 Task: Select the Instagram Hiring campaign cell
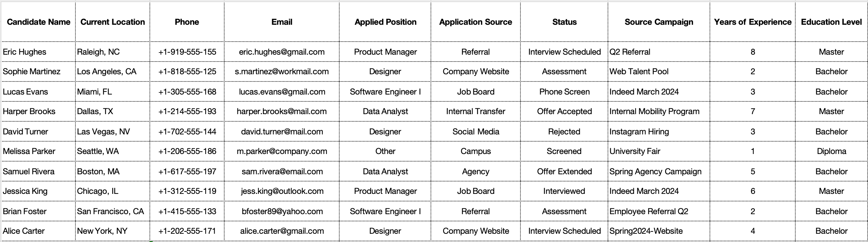tap(659, 132)
